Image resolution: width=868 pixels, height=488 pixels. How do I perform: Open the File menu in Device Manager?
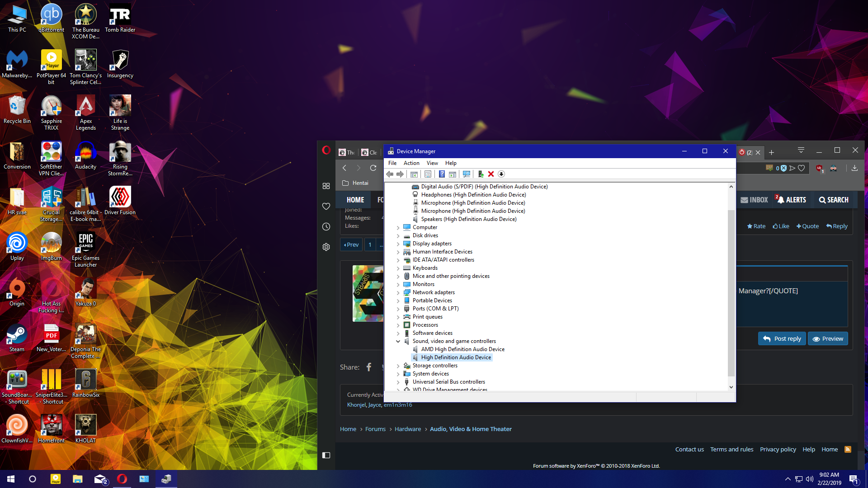click(392, 163)
